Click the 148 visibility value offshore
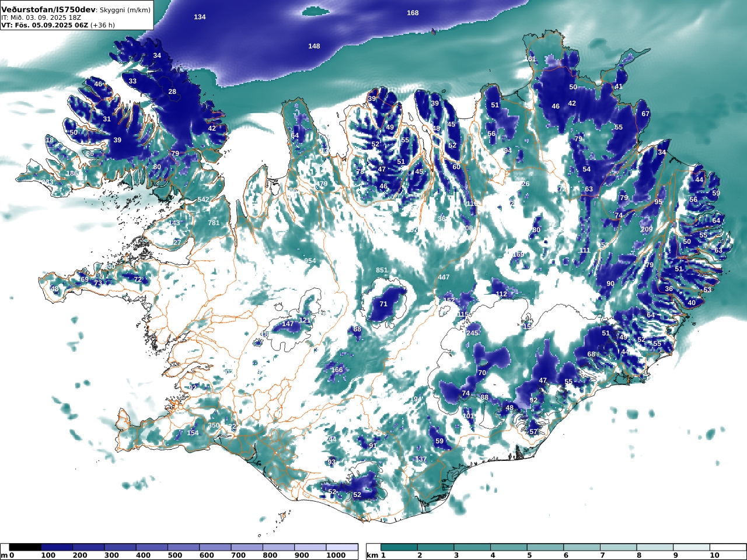Viewport: 747px width, 560px height. (314, 46)
